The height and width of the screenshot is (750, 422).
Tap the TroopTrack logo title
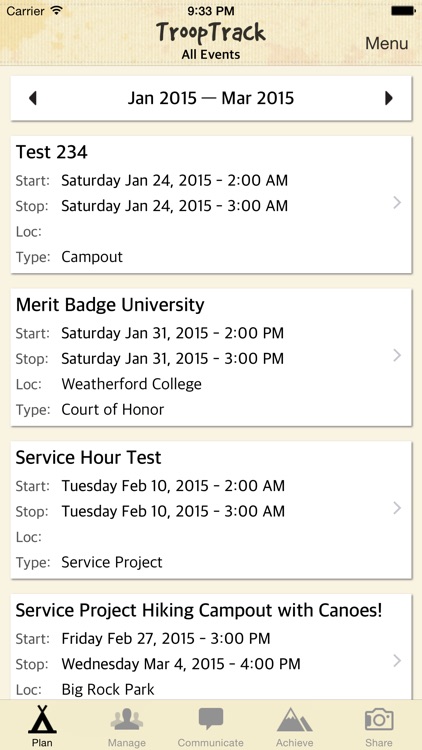211,33
